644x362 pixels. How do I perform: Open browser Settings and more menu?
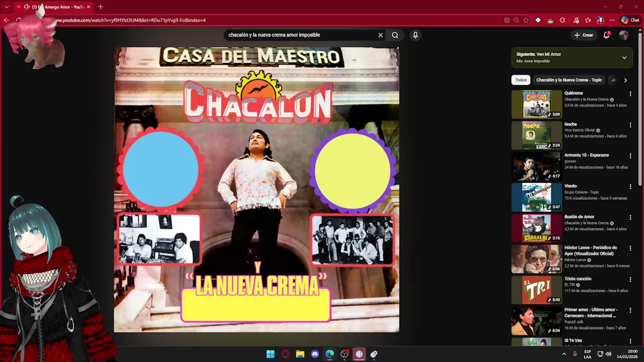click(x=612, y=20)
